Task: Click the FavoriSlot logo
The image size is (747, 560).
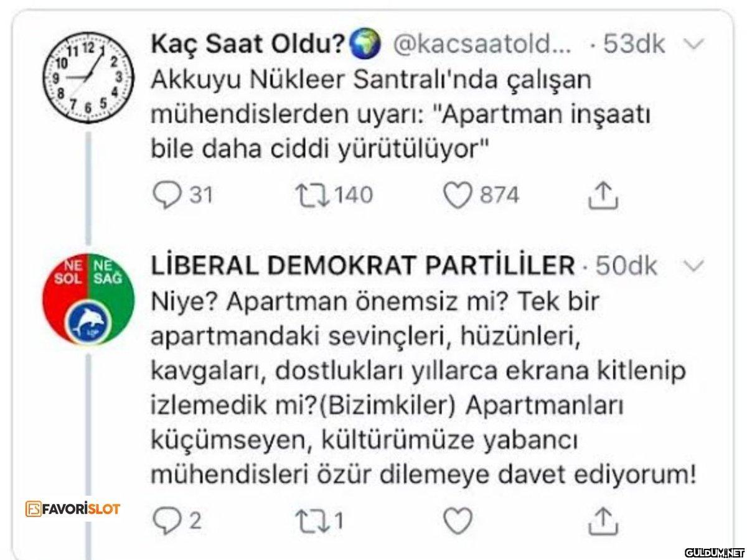Action: (73, 508)
